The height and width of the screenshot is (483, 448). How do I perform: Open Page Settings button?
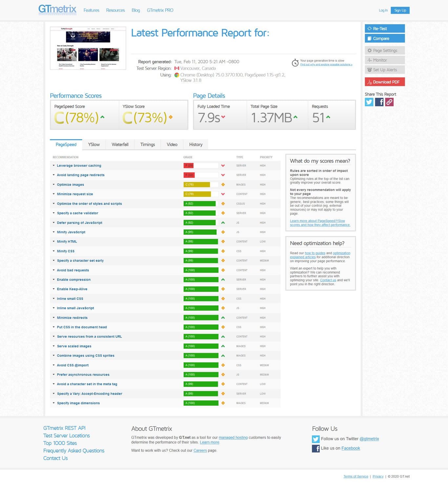[385, 50]
